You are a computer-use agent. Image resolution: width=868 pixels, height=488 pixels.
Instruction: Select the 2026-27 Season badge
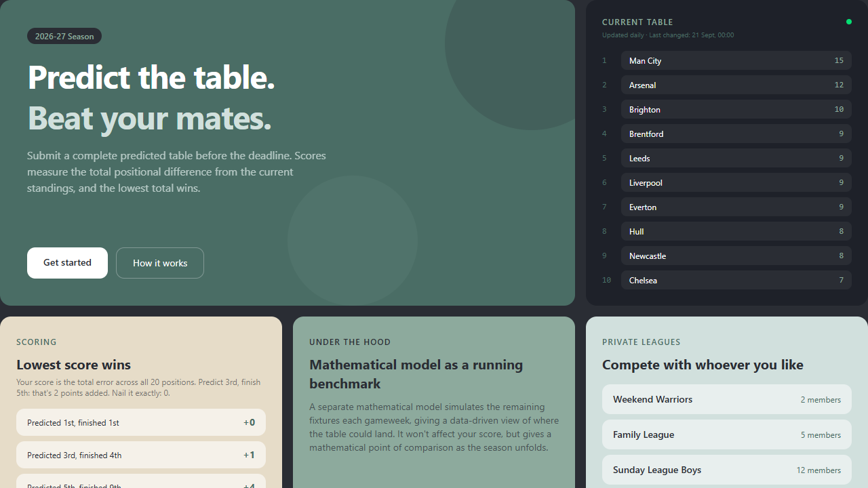64,36
